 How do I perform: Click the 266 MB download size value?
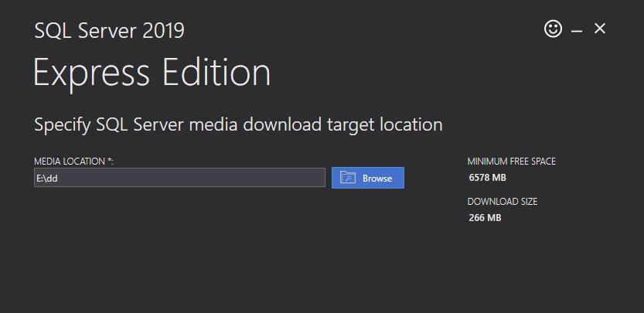(x=485, y=218)
